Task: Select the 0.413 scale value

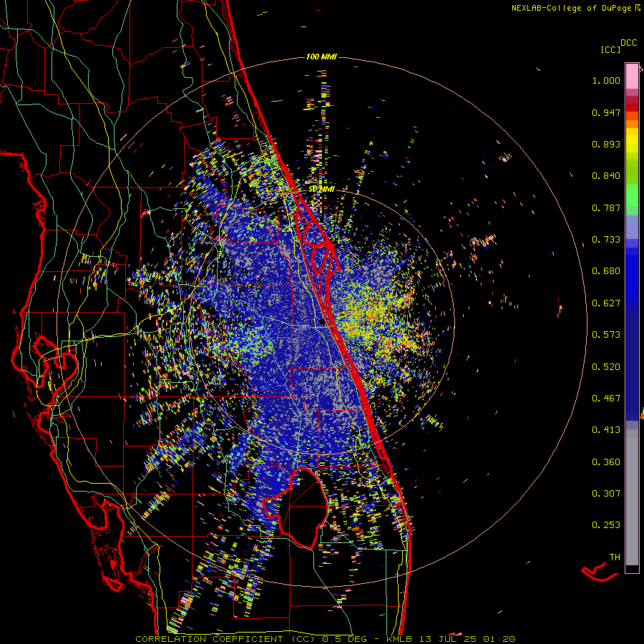Action: pos(606,430)
